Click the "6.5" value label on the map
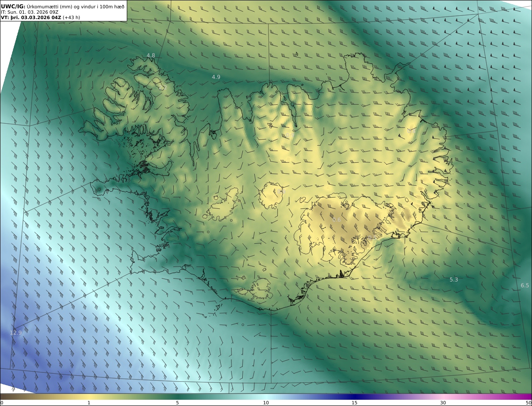This screenshot has height=406, width=532. [x=525, y=285]
